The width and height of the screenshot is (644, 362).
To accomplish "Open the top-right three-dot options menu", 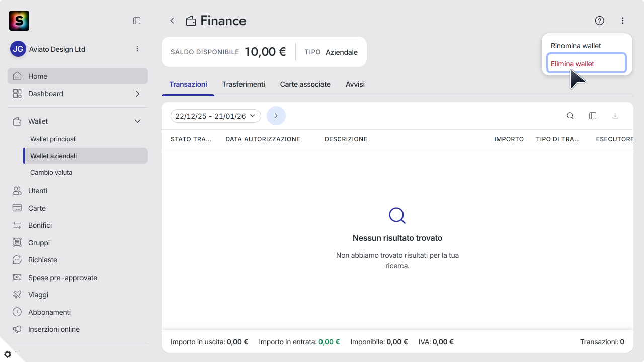I will coord(623,21).
